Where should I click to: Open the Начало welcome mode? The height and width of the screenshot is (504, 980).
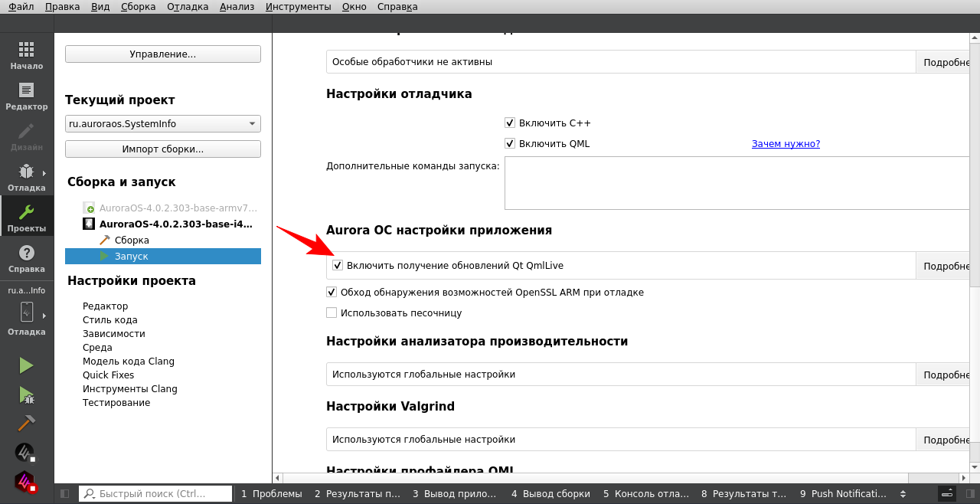point(26,55)
